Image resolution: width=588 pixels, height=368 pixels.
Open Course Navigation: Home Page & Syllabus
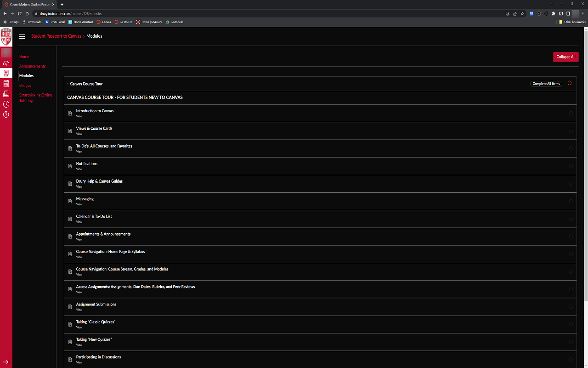(x=110, y=252)
